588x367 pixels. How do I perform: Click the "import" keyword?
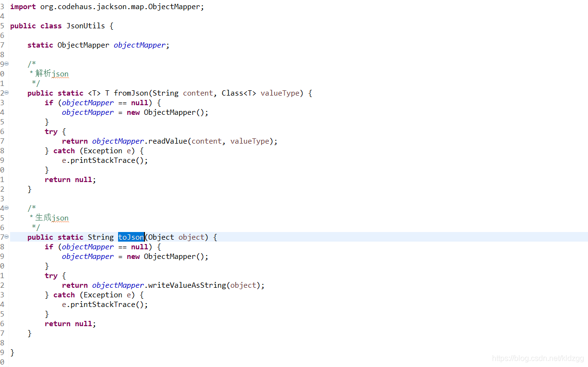(x=23, y=7)
